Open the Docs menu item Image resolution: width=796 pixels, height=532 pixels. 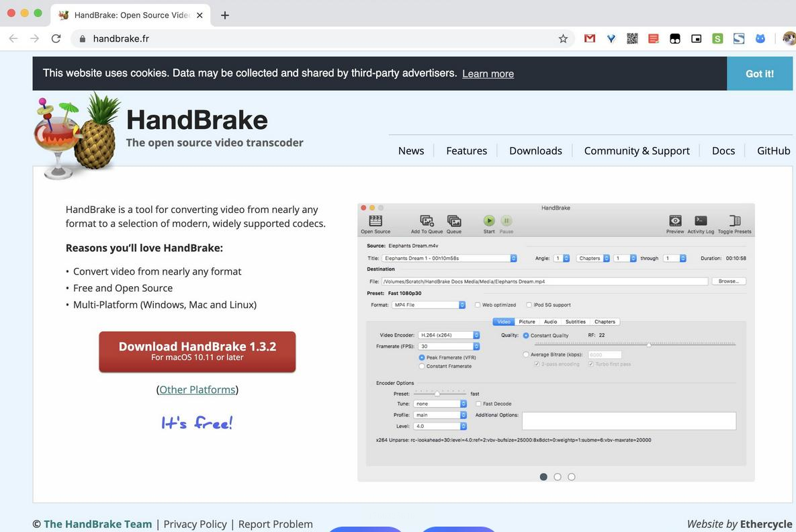723,150
